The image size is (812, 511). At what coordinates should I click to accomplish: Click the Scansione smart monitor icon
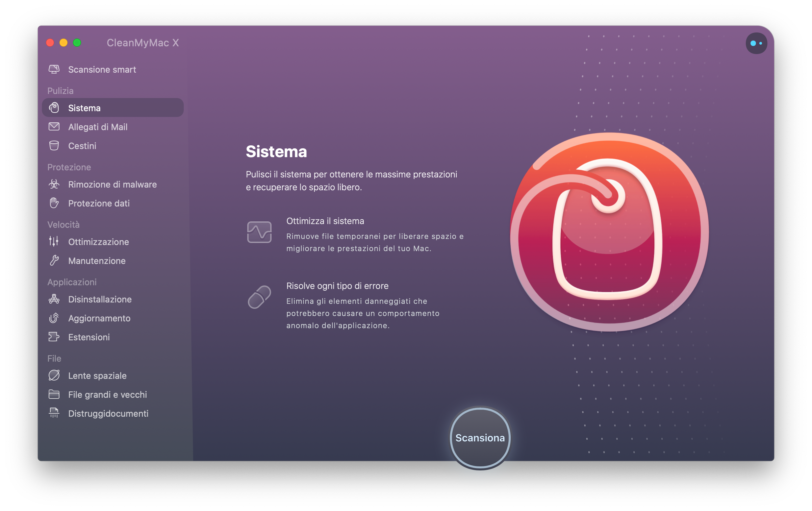click(x=54, y=69)
